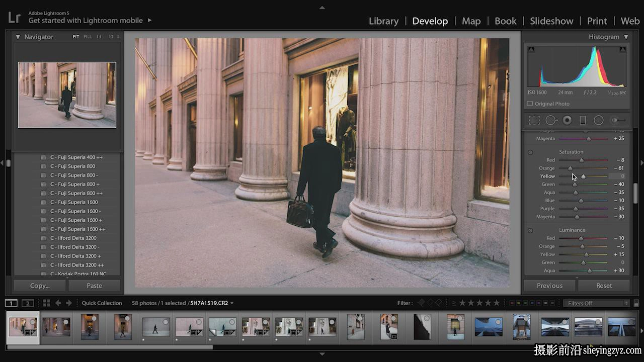The image size is (644, 362).
Task: Adjust the Orange saturation slider
Action: click(570, 168)
